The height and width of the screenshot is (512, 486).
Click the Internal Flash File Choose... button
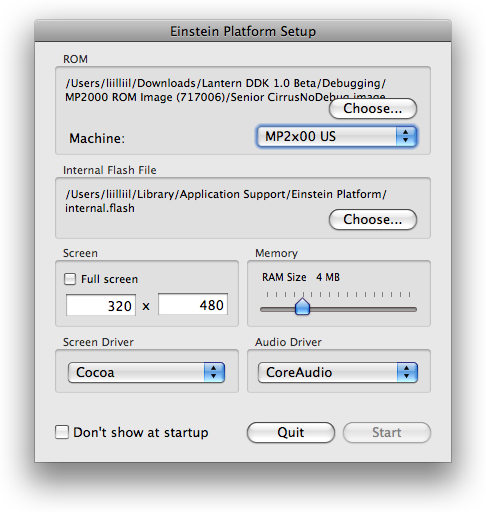(x=373, y=219)
